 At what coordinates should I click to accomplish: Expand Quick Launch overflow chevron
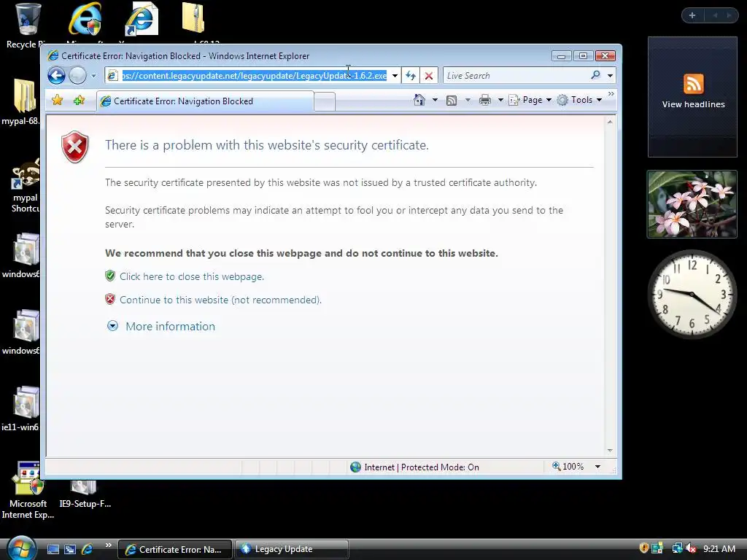109,545
